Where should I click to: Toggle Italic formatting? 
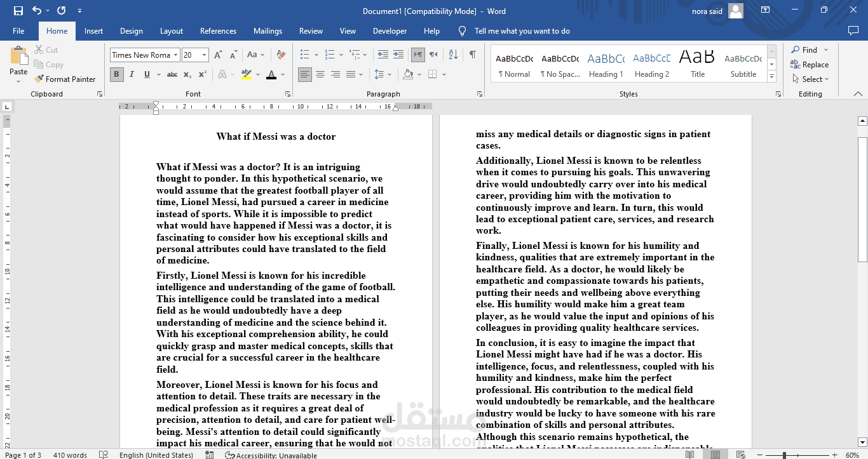point(132,75)
